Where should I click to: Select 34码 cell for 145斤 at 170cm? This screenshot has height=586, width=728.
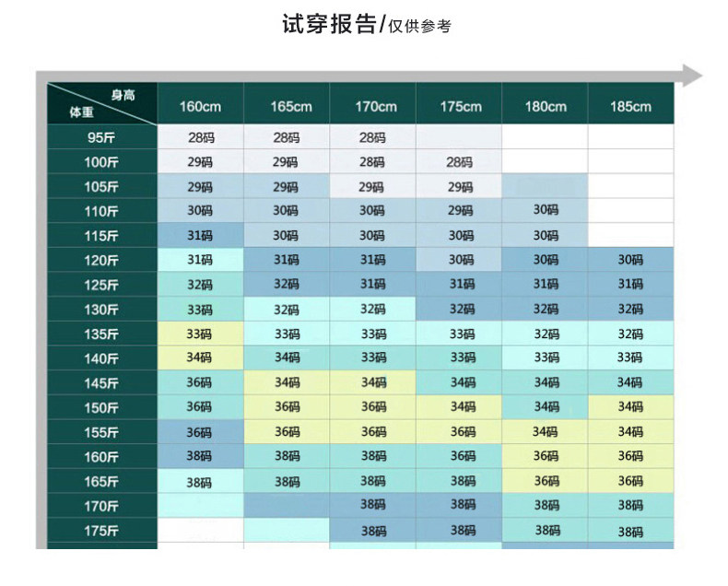coord(373,382)
